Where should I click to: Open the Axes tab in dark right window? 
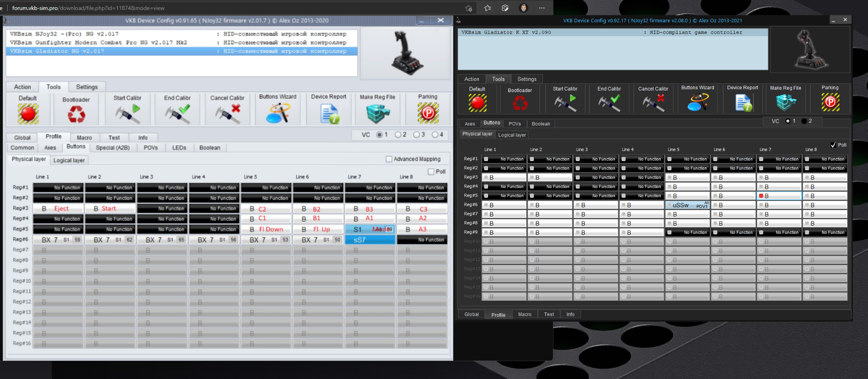click(470, 124)
